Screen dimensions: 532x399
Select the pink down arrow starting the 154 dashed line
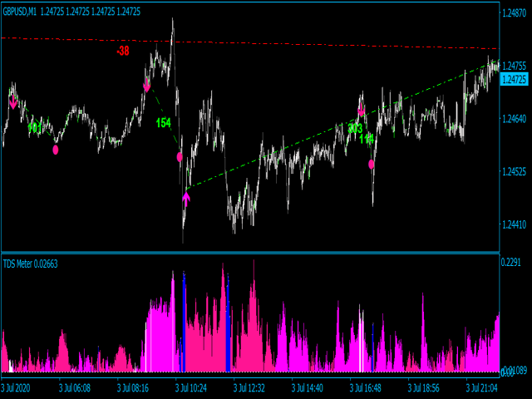(x=146, y=85)
